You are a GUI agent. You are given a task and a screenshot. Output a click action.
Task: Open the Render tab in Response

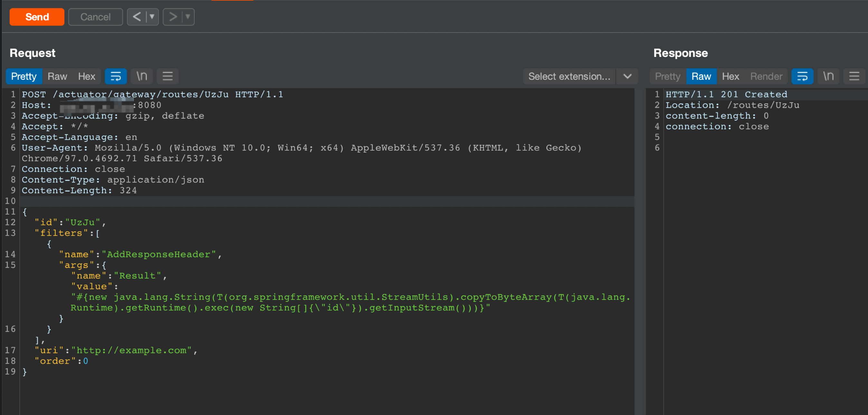click(766, 76)
